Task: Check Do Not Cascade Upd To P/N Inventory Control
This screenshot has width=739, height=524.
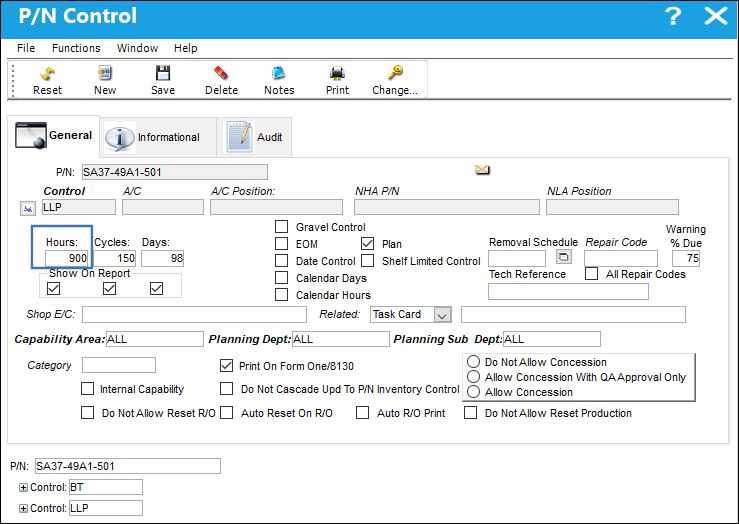Action: pyautogui.click(x=226, y=388)
